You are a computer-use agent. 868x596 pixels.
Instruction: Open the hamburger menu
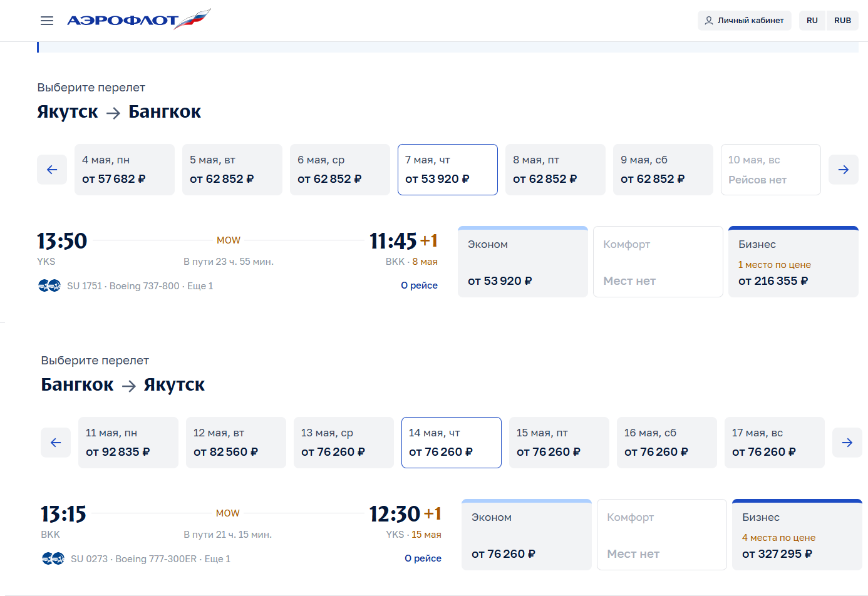47,21
